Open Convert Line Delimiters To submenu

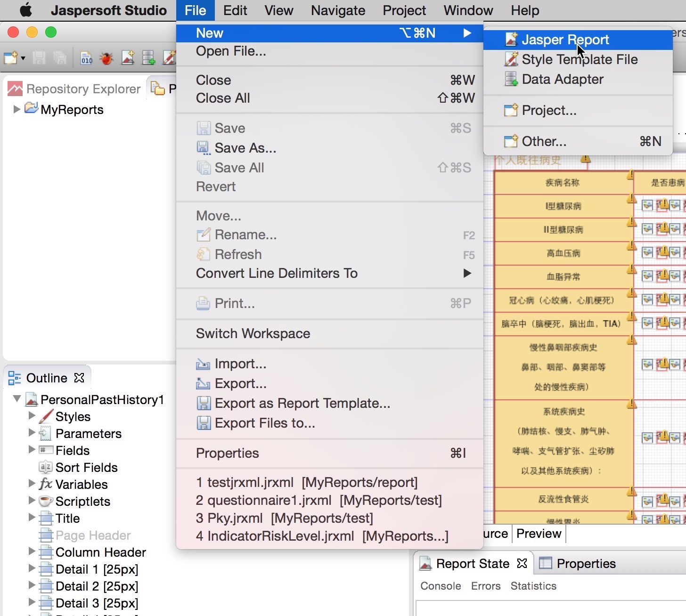tap(330, 273)
